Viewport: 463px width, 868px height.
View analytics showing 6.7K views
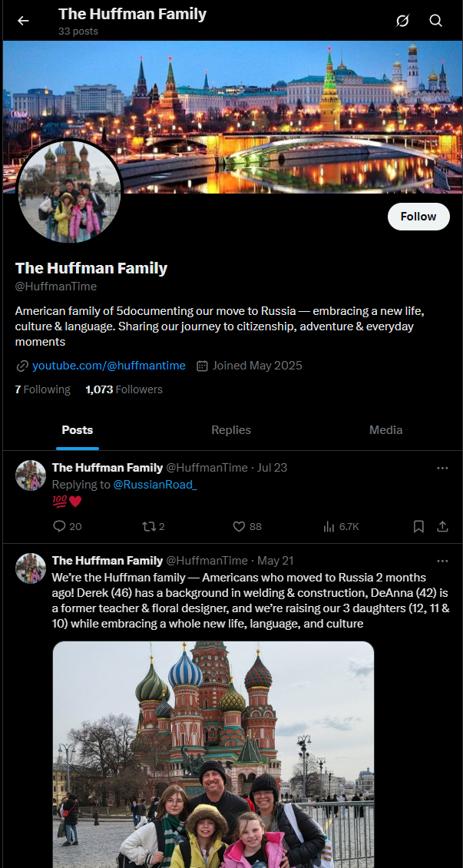(x=341, y=526)
